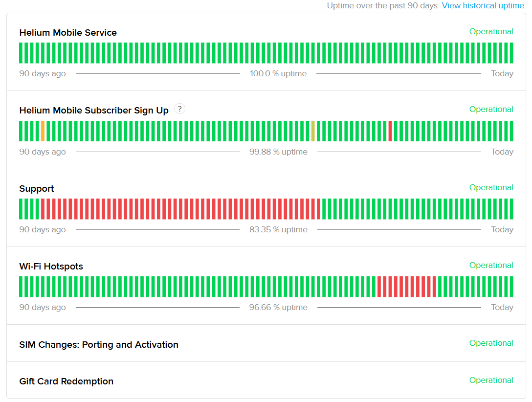Select the orange bar in Subscriber Sign Up timeline
Screen dimensions: 532x402
(x=43, y=131)
